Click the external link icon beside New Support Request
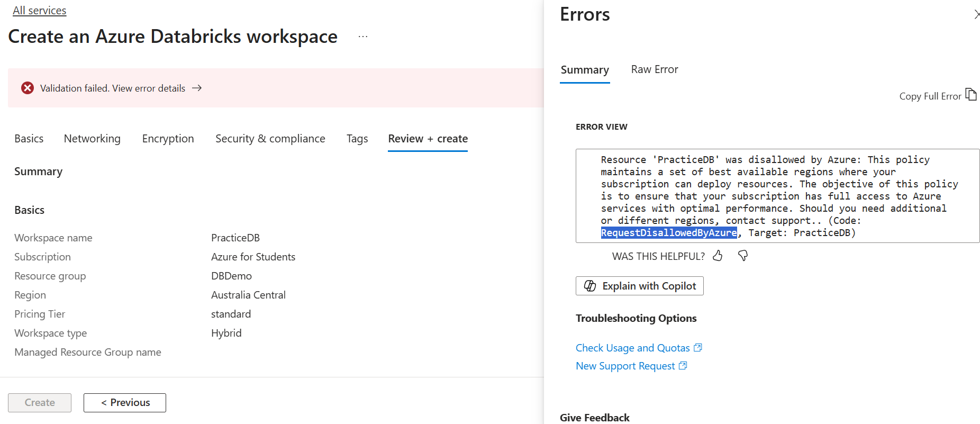 click(683, 366)
